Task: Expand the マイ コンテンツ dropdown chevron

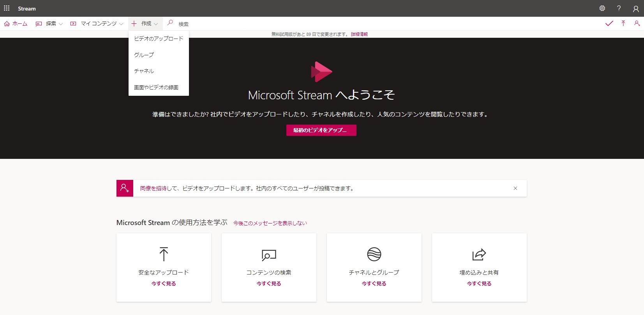Action: (x=121, y=24)
